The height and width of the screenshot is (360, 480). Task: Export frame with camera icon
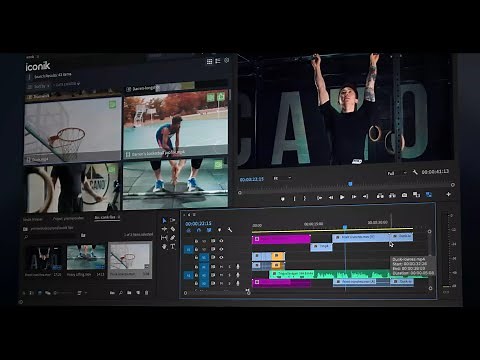pyautogui.click(x=404, y=195)
